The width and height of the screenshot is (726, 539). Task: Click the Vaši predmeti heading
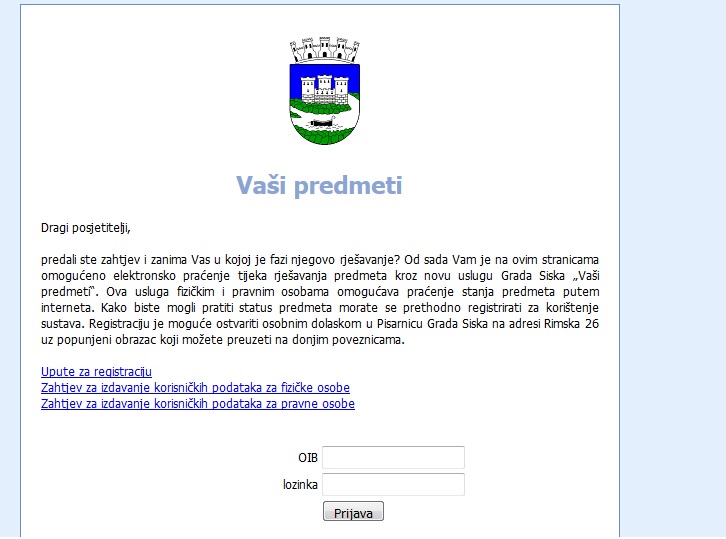coord(319,186)
